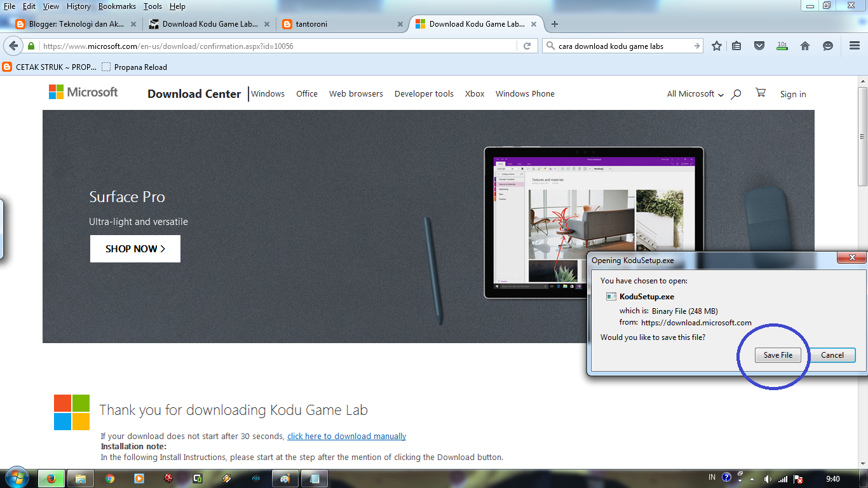Expand the All Microsoft dropdown
The width and height of the screenshot is (868, 488).
pyautogui.click(x=695, y=94)
